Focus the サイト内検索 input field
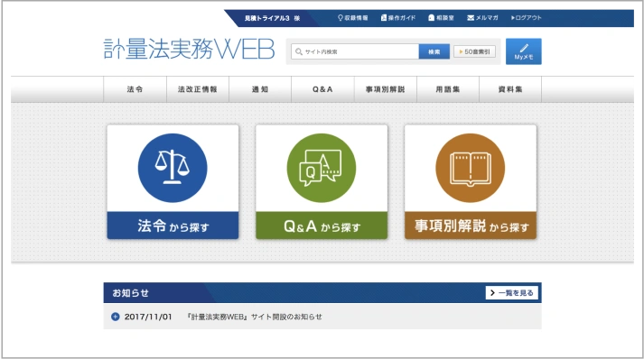Image resolution: width=644 pixels, height=359 pixels. (355, 51)
